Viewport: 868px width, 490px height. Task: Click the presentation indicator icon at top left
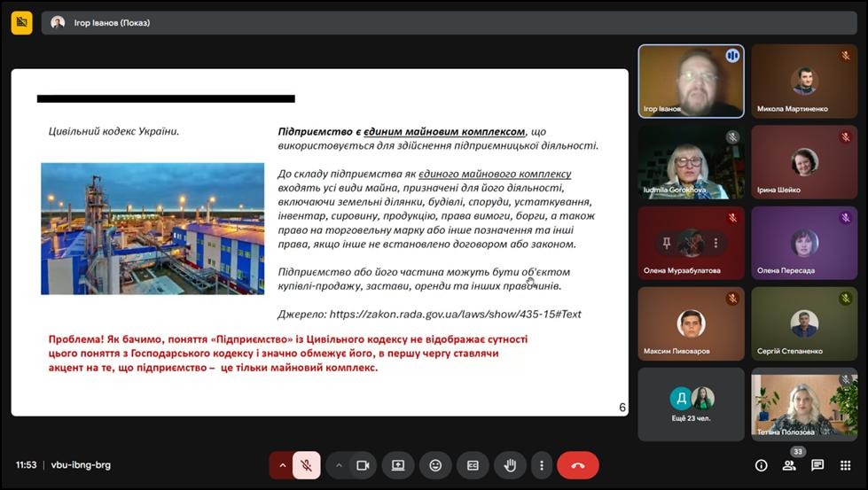[22, 22]
